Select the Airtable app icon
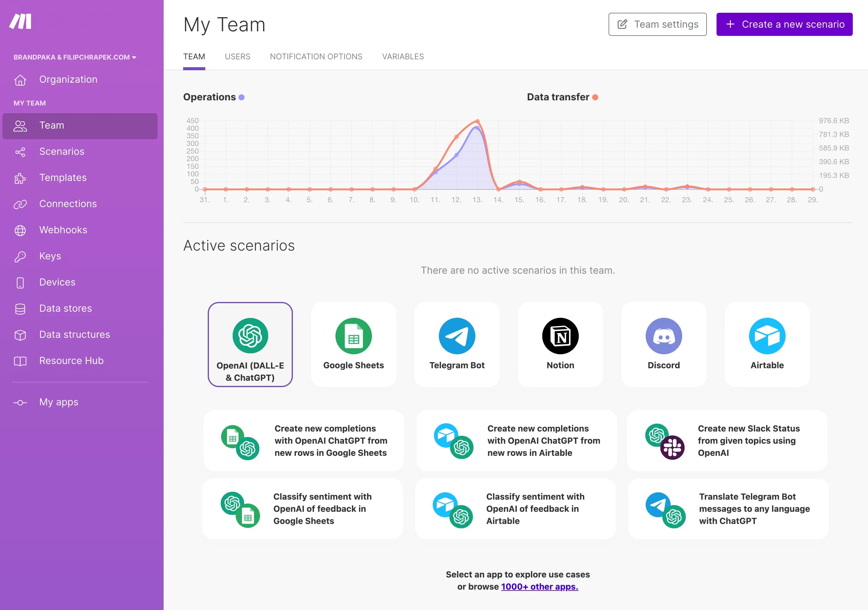The height and width of the screenshot is (610, 868). click(767, 336)
